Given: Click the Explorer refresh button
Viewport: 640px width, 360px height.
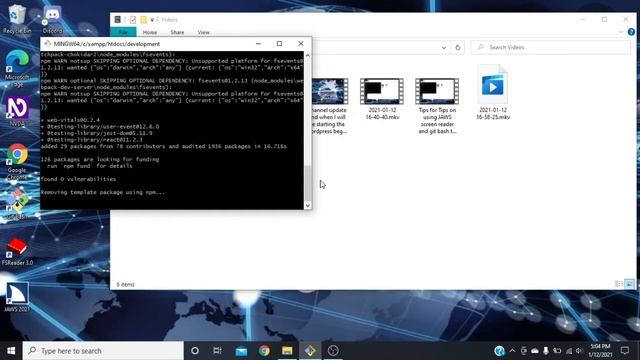Looking at the screenshot, I should pyautogui.click(x=458, y=48).
